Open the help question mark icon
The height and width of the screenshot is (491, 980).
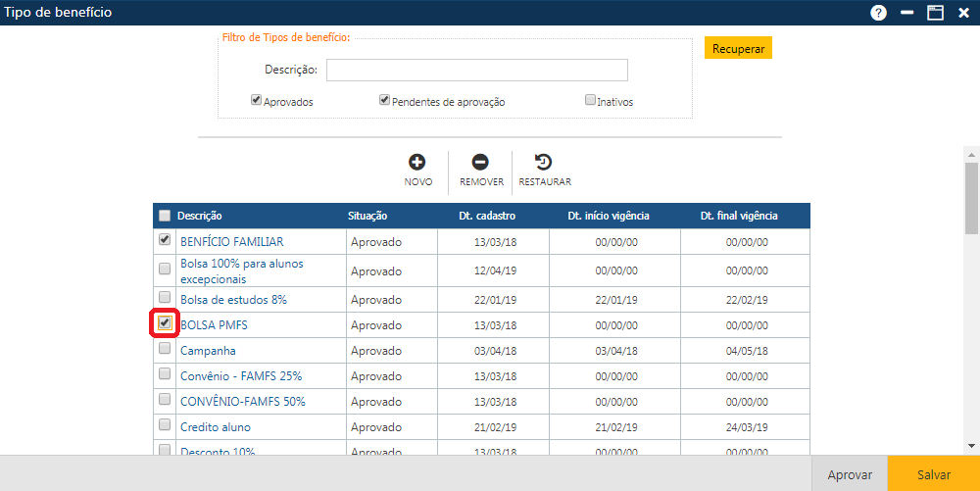point(878,13)
